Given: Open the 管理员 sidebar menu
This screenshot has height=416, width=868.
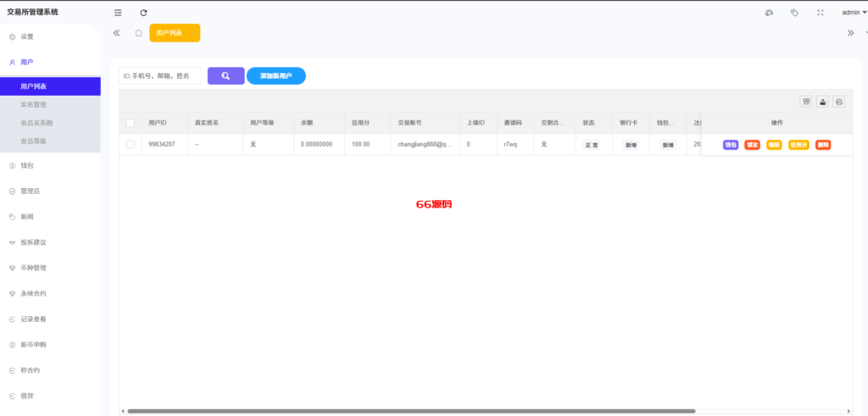Looking at the screenshot, I should [50, 191].
